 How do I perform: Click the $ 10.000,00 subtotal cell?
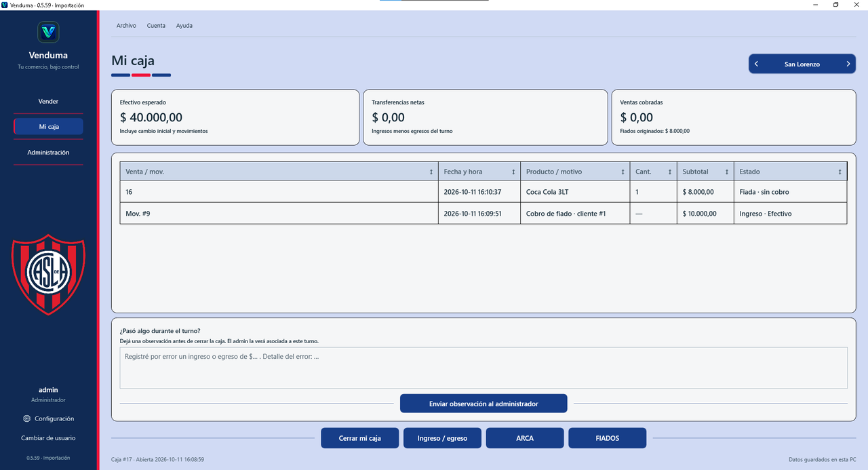705,214
